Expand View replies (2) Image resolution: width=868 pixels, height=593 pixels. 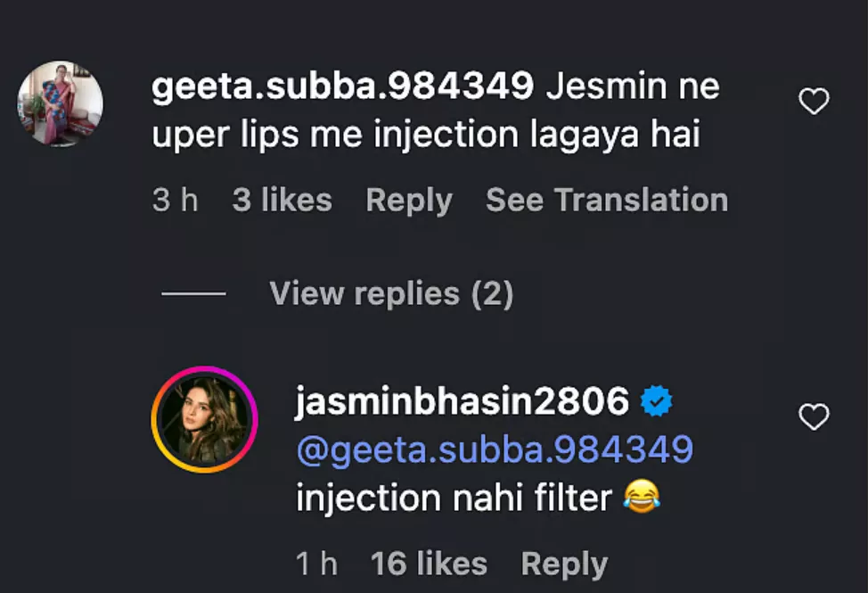pyautogui.click(x=391, y=293)
